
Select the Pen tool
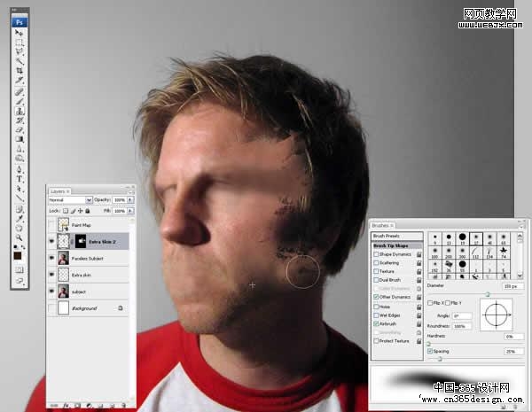[20, 169]
